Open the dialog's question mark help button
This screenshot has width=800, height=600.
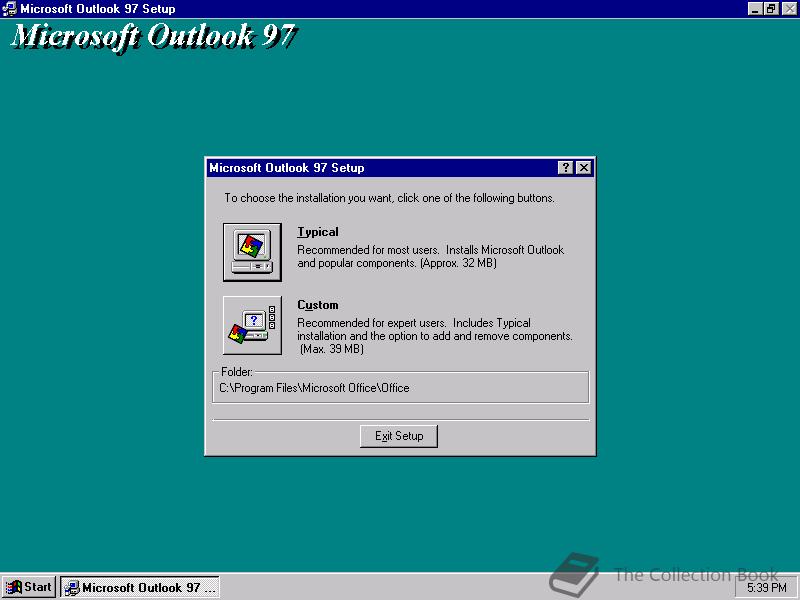point(565,168)
